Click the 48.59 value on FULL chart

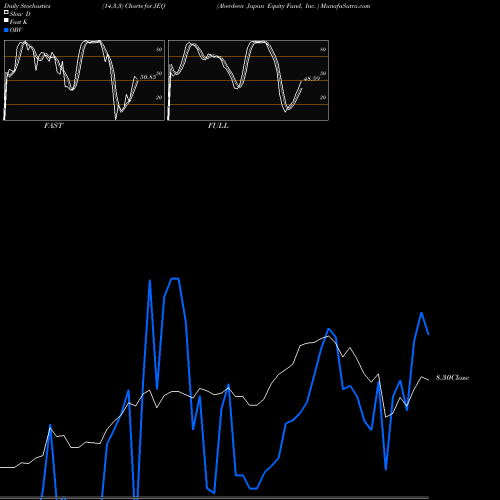coord(312,79)
